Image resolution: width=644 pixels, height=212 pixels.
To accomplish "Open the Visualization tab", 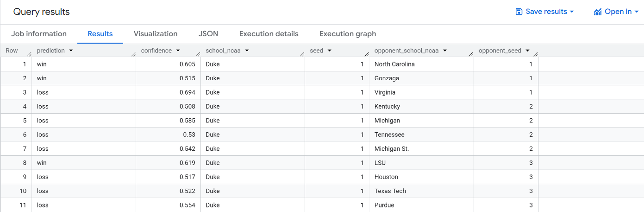I will [156, 34].
